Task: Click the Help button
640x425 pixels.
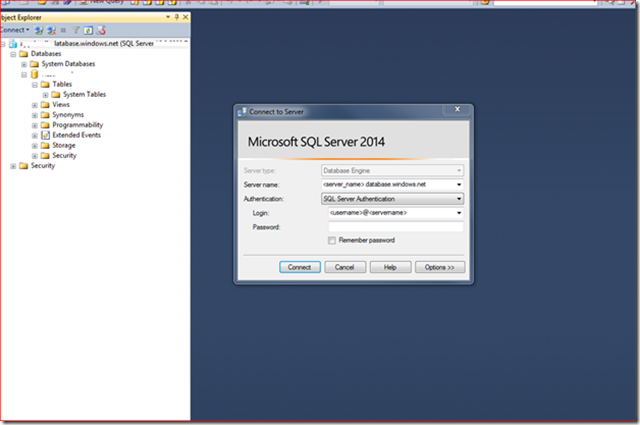Action: pos(390,267)
